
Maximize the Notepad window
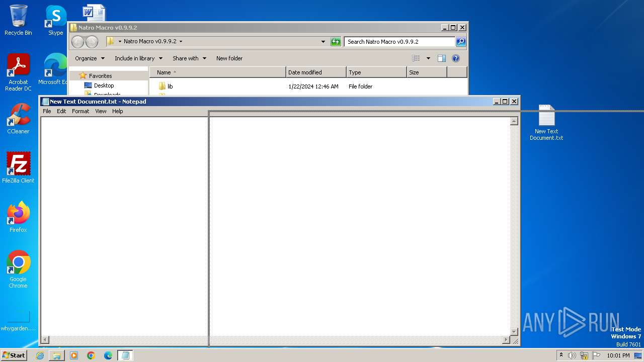505,102
